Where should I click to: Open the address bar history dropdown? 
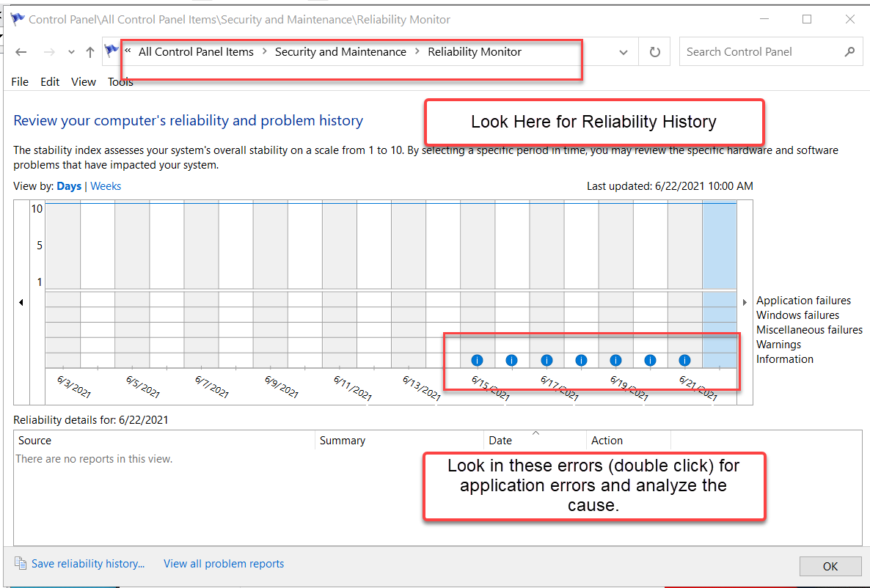pyautogui.click(x=623, y=51)
